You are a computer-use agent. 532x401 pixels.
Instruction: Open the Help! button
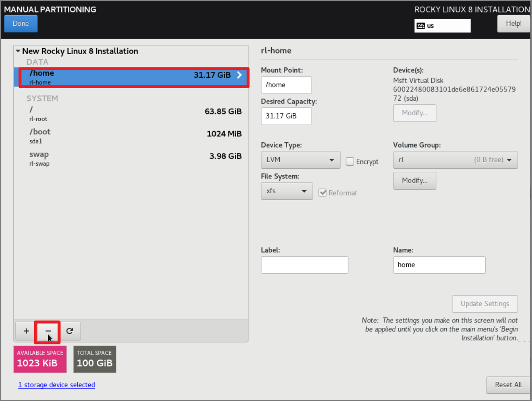(514, 24)
